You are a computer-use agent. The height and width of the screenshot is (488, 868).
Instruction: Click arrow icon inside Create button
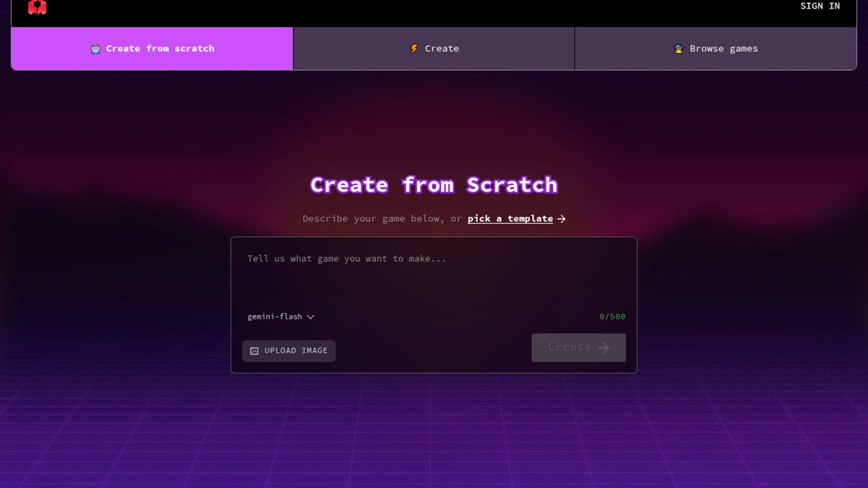[604, 347]
